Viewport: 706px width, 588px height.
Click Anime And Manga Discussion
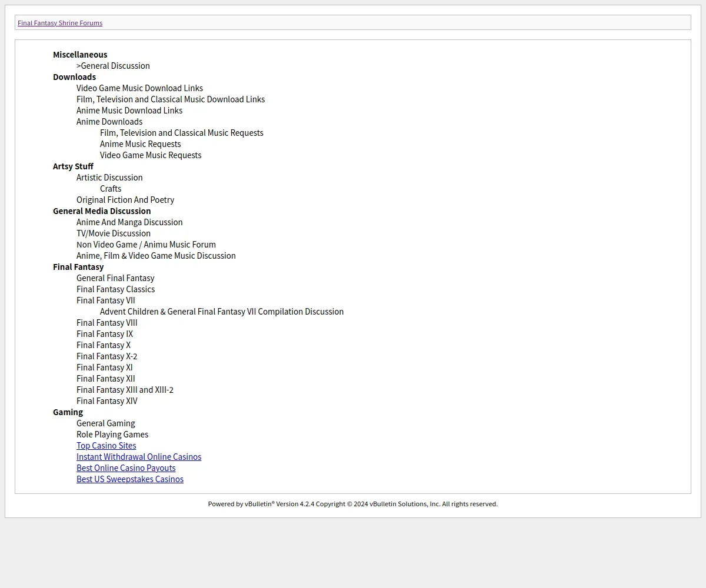click(x=129, y=222)
